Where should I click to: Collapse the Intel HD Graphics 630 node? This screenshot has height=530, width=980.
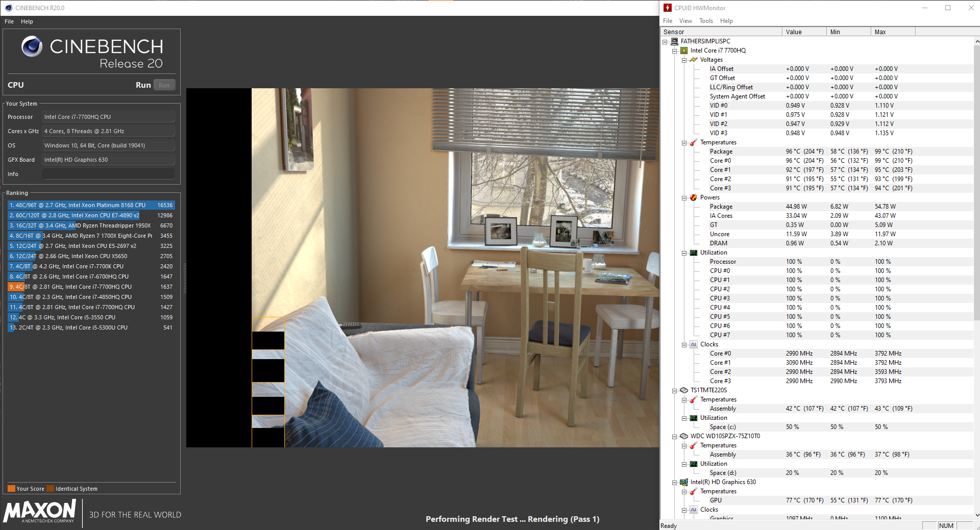675,483
